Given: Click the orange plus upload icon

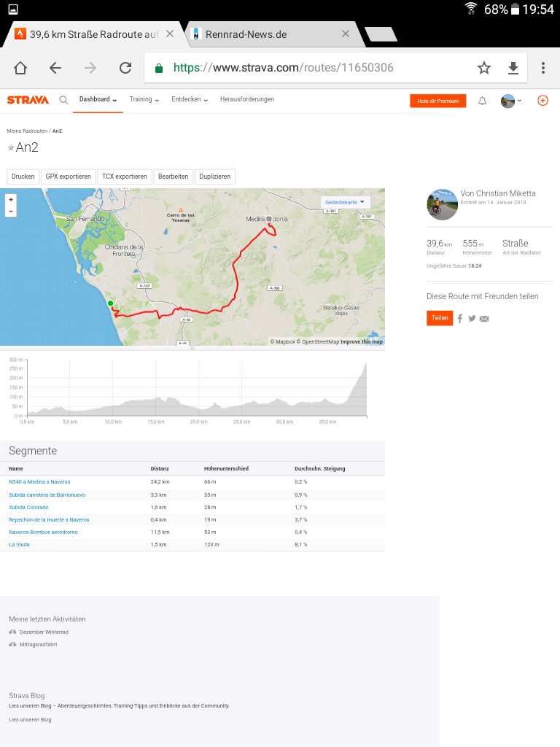Looking at the screenshot, I should tap(542, 101).
